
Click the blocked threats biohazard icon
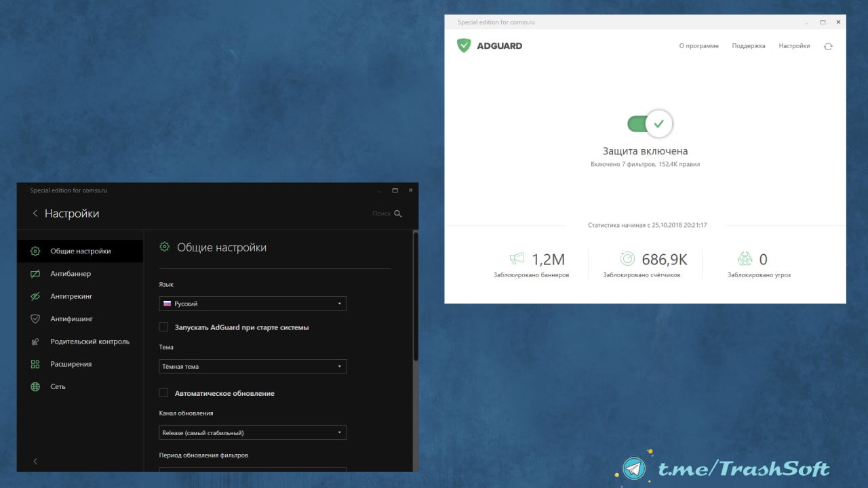pos(745,258)
